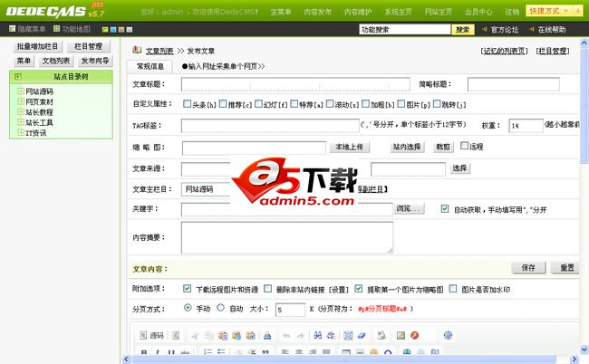Viewport: 589px width, 364px height.
Task: Click the 内容摘要 summary textarea
Action: [x=287, y=237]
